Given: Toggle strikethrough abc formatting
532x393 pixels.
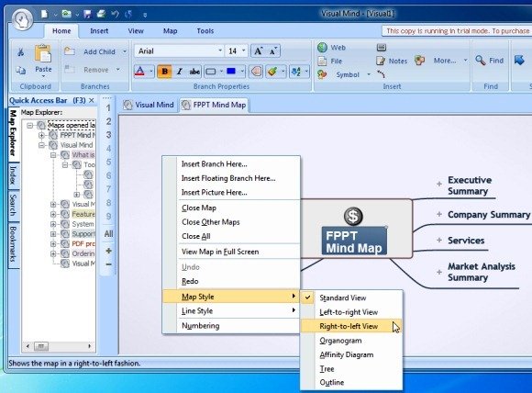Looking at the screenshot, I should pos(194,72).
